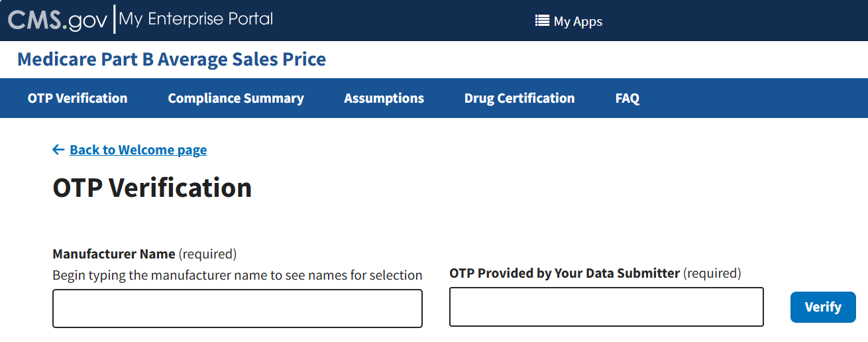Select the Drug Certification tab
Screen dimensions: 868x342
pos(519,98)
